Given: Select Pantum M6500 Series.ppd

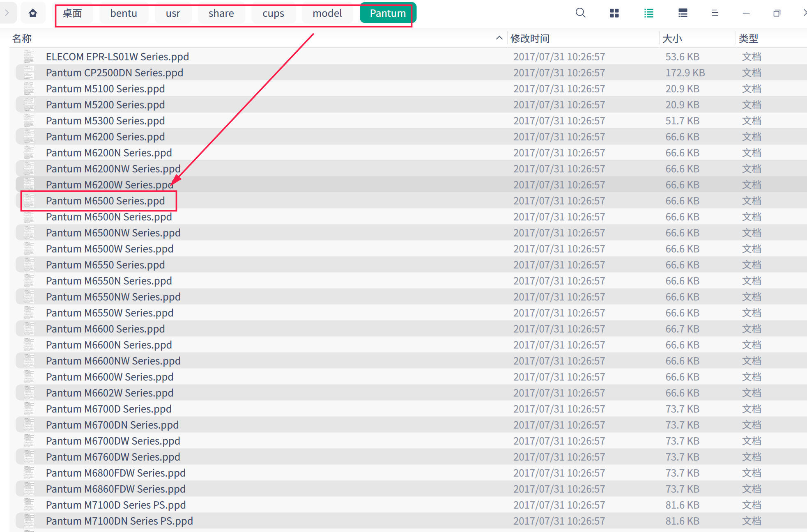Looking at the screenshot, I should pyautogui.click(x=106, y=201).
